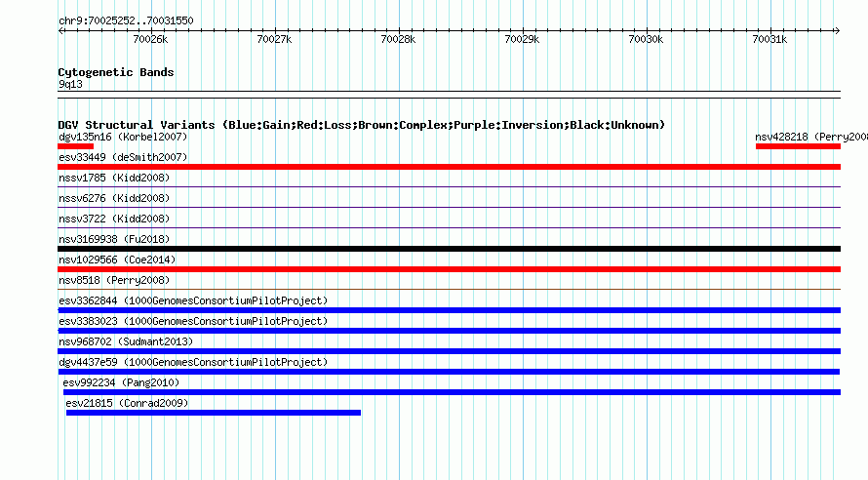Open the nsv428218 (Perry2008) variant label
868x480 pixels.
tap(811, 137)
